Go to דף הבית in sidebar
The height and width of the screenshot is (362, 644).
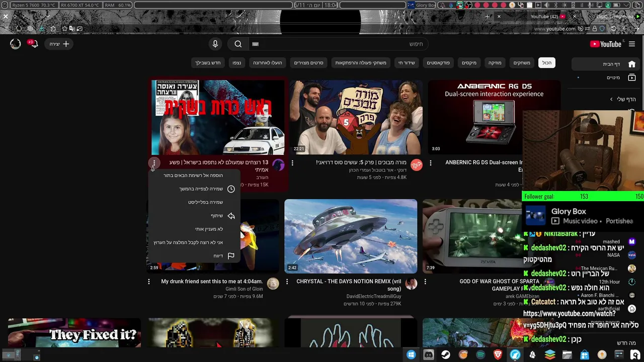point(606,64)
